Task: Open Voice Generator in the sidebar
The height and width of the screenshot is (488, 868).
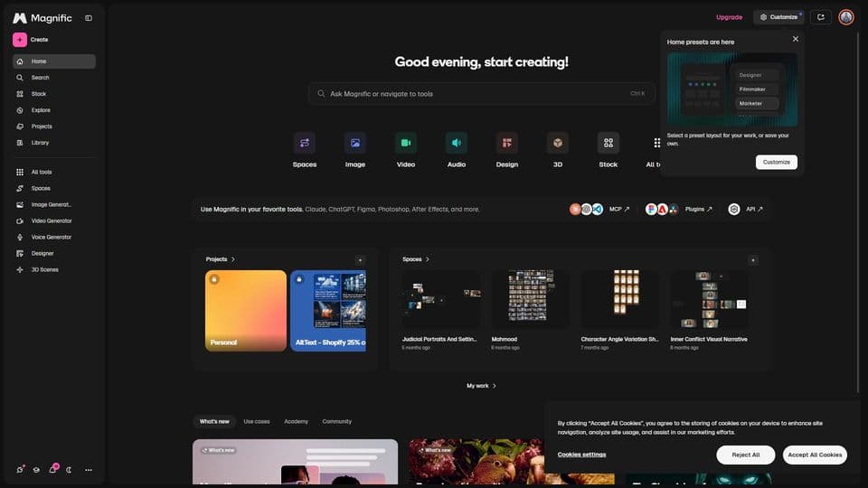Action: [54, 237]
